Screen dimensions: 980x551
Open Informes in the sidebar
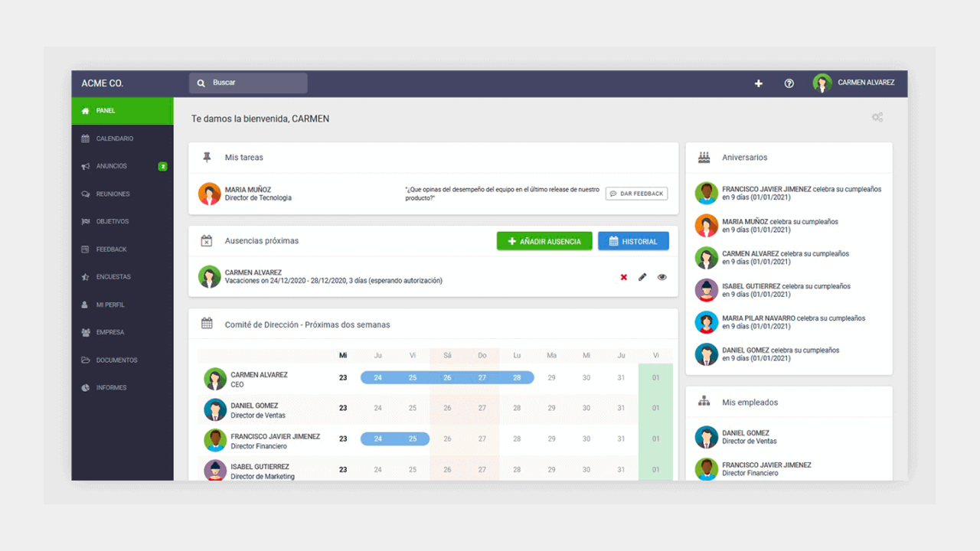click(122, 387)
